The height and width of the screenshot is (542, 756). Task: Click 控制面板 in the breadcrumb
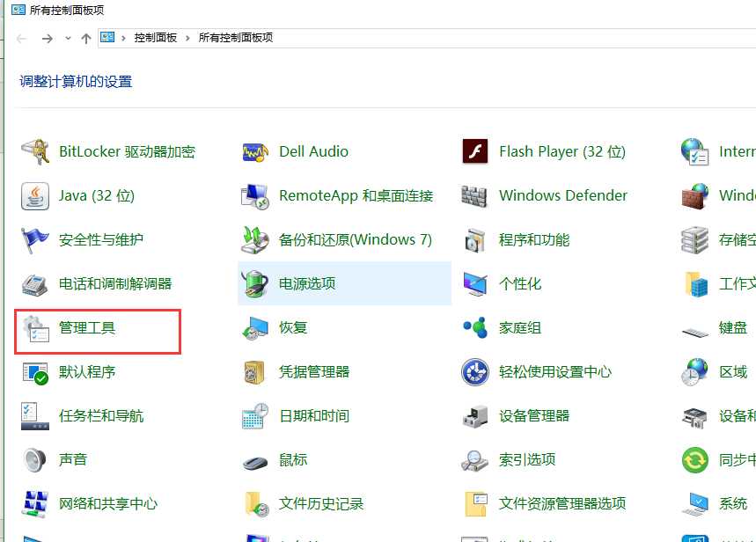pyautogui.click(x=155, y=38)
